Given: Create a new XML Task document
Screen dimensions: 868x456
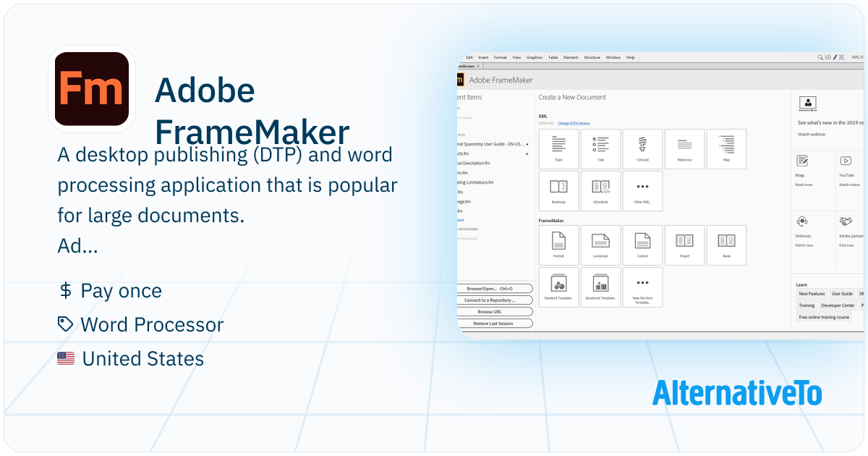Looking at the screenshot, I should [600, 150].
